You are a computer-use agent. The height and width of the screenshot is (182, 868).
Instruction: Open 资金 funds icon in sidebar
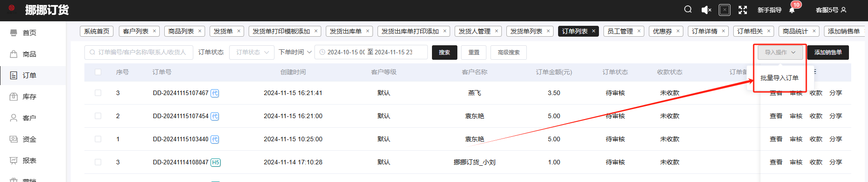point(14,139)
